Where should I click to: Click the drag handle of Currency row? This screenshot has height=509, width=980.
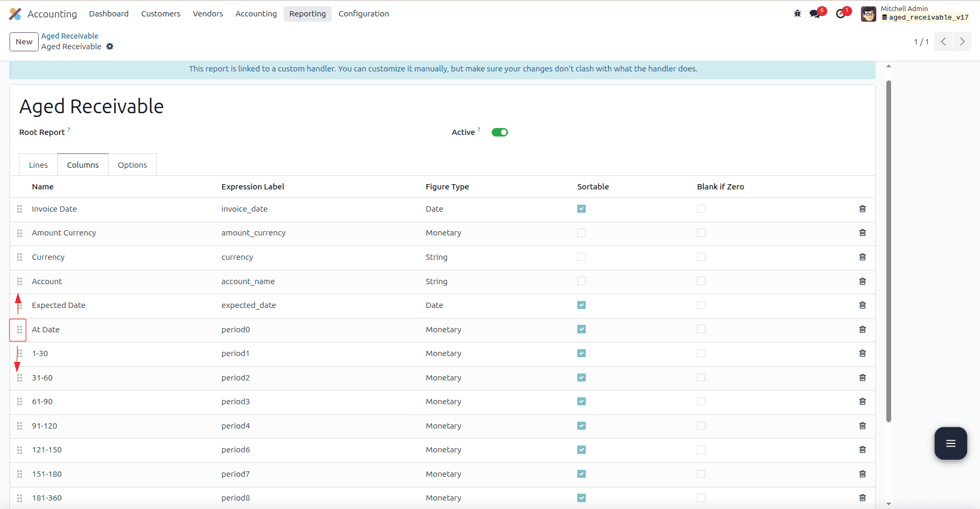20,257
